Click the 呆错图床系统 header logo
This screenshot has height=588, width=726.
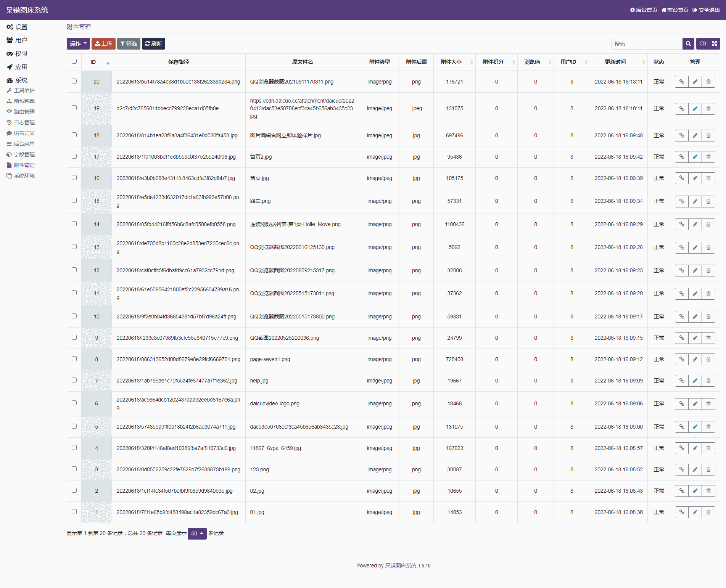coord(27,10)
